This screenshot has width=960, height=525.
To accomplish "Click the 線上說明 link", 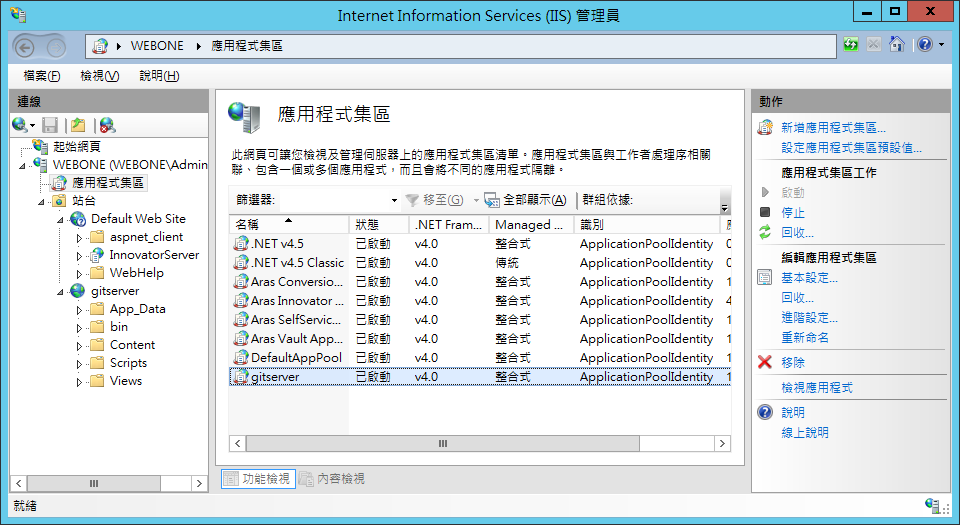I will point(804,432).
